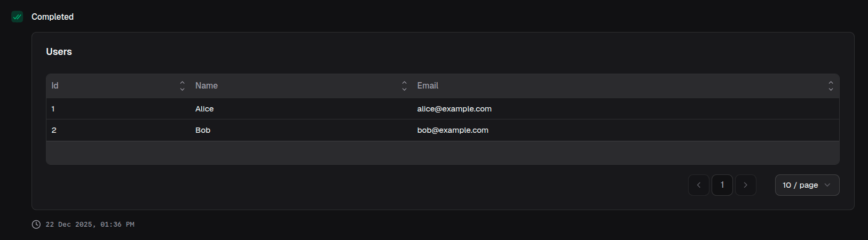
Task: Click the Email column sort arrows
Action: tap(831, 86)
